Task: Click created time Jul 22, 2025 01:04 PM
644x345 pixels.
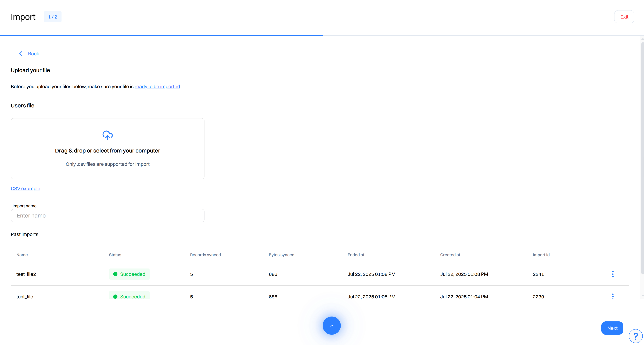Action: coord(464,297)
